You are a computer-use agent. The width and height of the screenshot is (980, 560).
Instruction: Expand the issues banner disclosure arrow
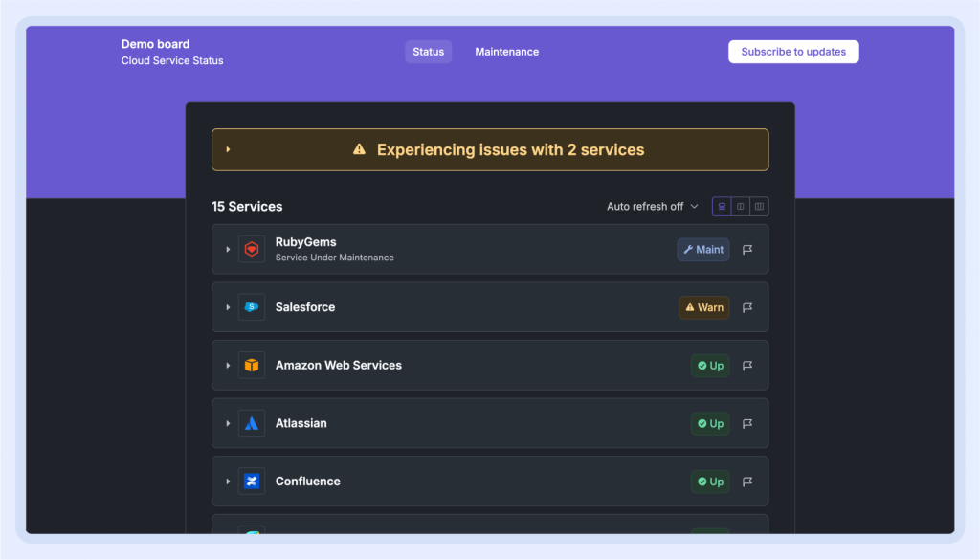click(228, 149)
